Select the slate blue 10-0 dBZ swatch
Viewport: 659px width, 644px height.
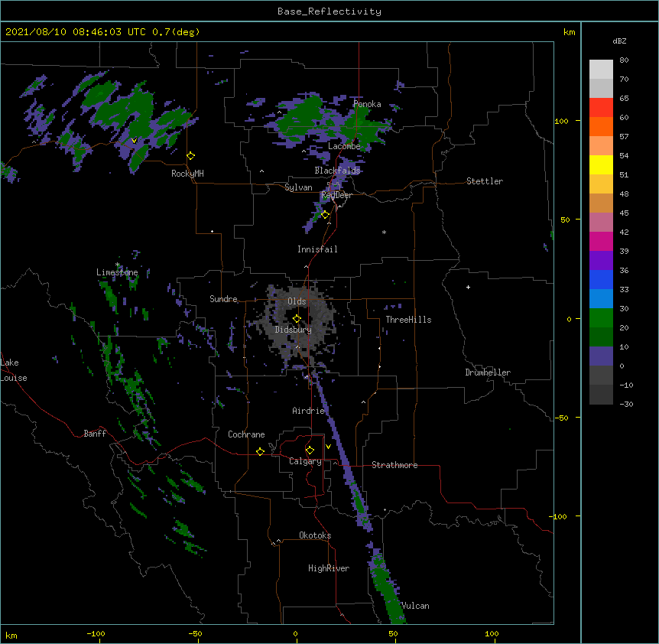pos(601,356)
